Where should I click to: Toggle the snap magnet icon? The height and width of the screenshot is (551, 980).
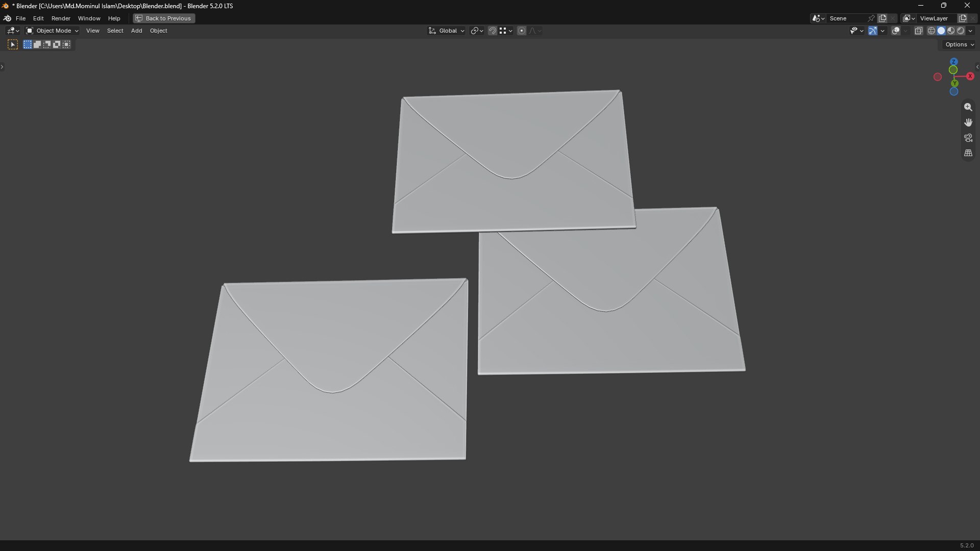(x=493, y=31)
